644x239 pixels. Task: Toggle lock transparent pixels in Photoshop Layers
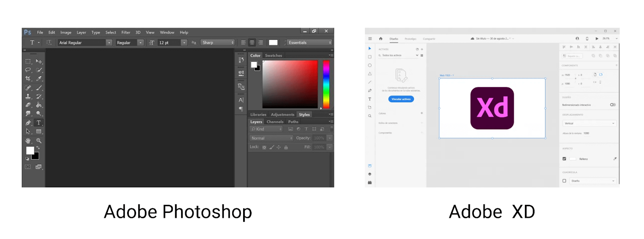click(264, 147)
